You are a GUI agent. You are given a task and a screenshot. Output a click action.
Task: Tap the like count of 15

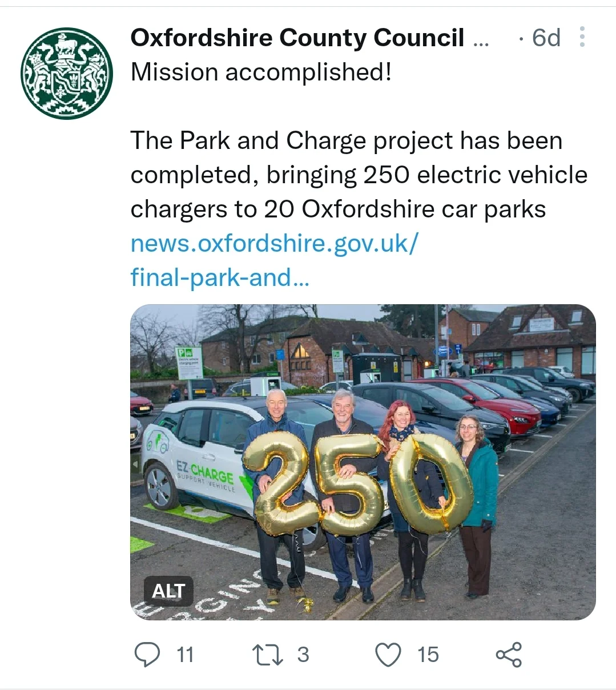point(428,655)
